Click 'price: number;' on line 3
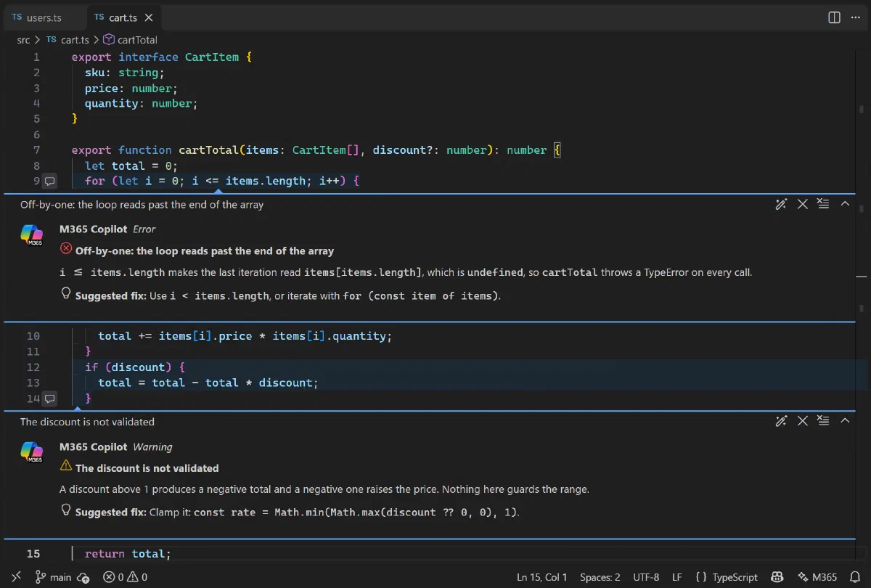 tap(131, 89)
